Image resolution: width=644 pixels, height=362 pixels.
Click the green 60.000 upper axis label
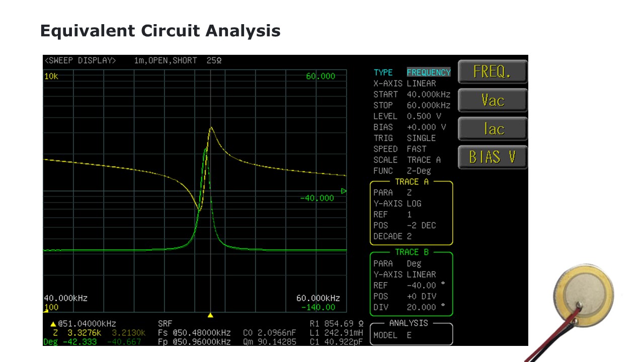[x=320, y=76]
